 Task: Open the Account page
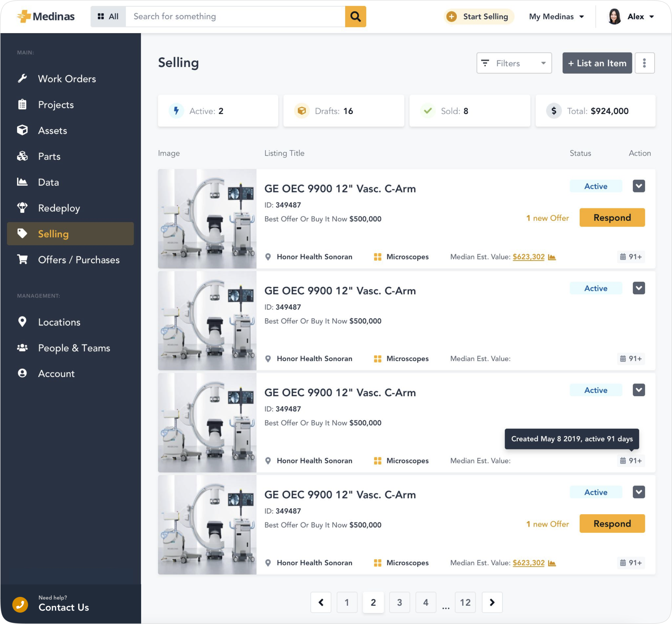[70, 373]
